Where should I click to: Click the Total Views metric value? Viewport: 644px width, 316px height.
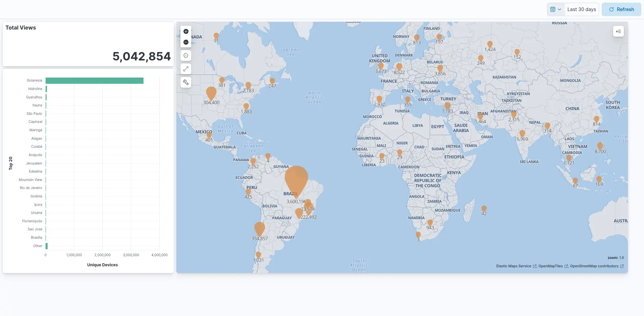141,56
